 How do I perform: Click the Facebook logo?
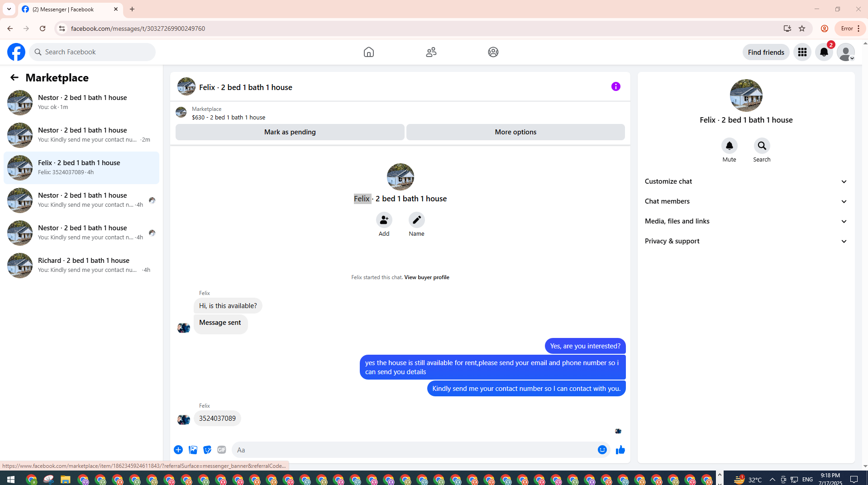[16, 52]
